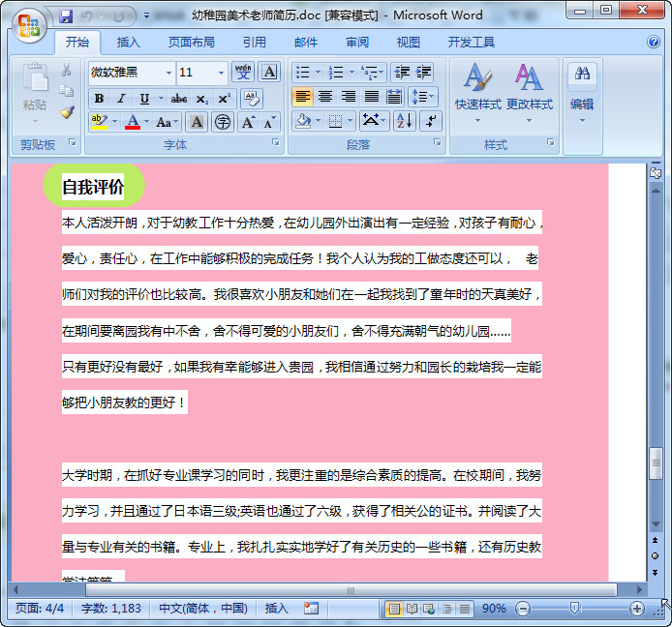The image size is (672, 627).
Task: Open line spacing dropdown
Action: [x=422, y=97]
